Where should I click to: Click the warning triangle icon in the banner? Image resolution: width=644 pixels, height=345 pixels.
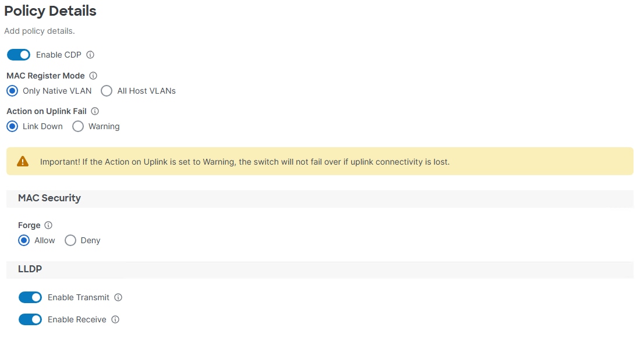click(x=23, y=162)
